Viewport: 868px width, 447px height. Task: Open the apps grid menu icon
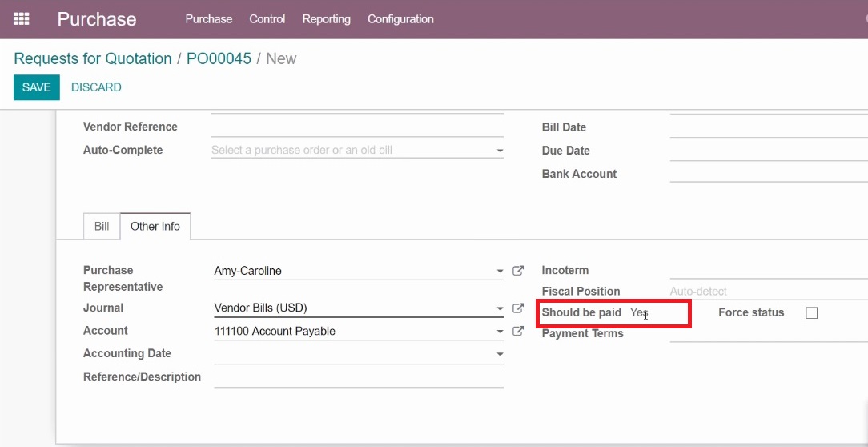tap(21, 19)
